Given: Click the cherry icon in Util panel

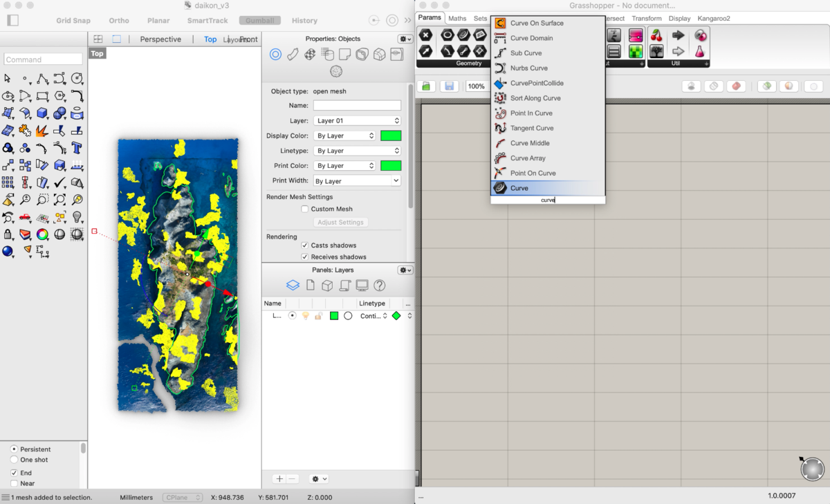Looking at the screenshot, I should [656, 35].
